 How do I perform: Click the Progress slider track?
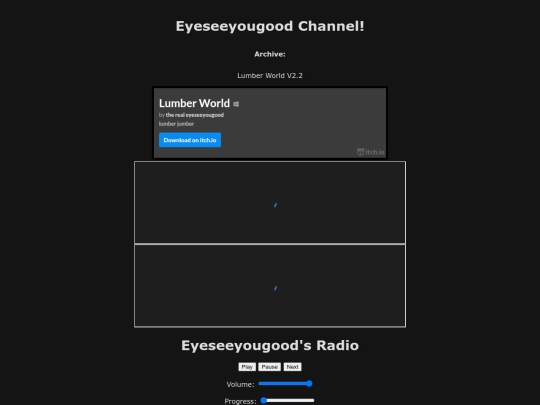(287, 401)
